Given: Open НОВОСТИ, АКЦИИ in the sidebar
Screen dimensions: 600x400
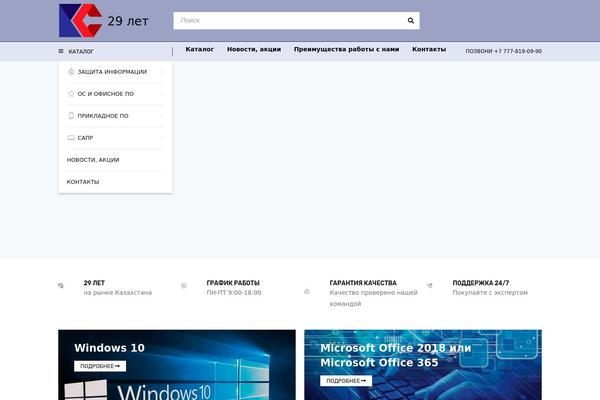Looking at the screenshot, I should tap(93, 160).
